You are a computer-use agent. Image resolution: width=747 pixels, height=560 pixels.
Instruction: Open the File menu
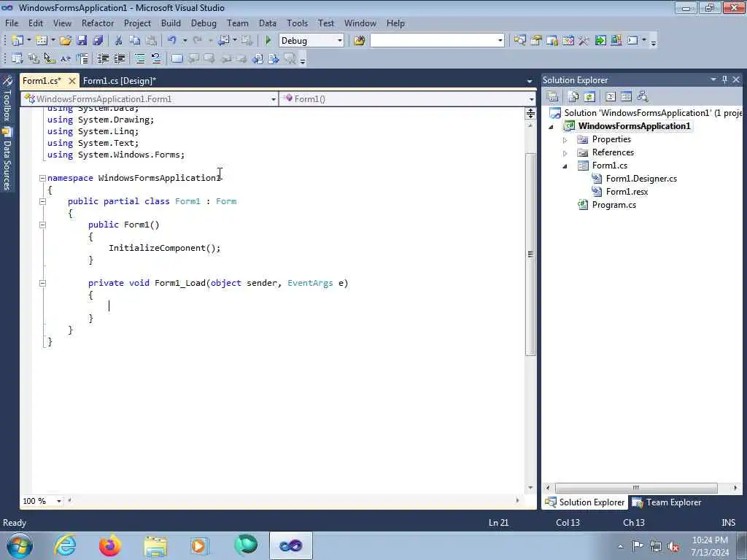(12, 23)
